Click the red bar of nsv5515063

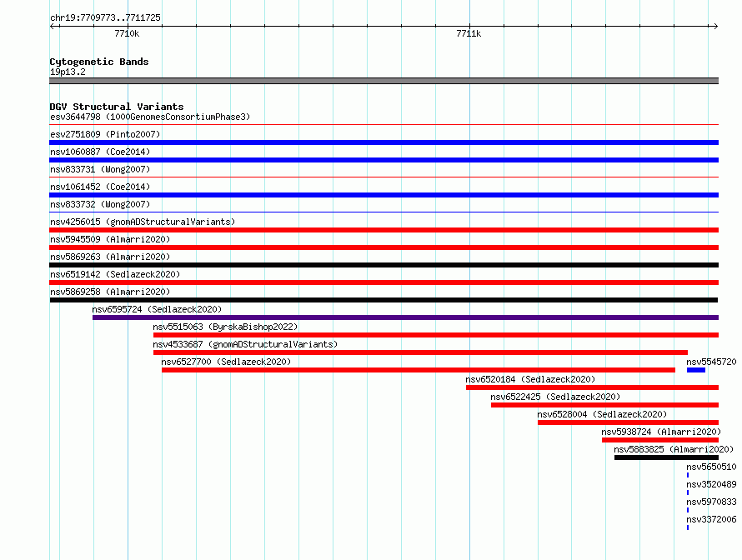coord(436,335)
